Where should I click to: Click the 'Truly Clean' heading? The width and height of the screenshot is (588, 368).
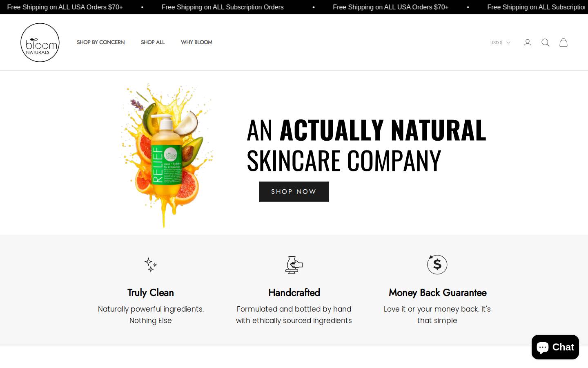pyautogui.click(x=151, y=293)
